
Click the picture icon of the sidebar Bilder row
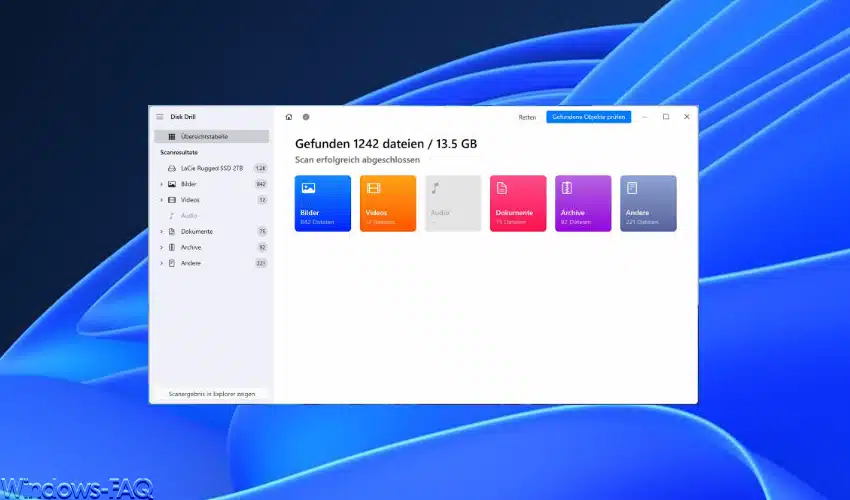[x=172, y=184]
